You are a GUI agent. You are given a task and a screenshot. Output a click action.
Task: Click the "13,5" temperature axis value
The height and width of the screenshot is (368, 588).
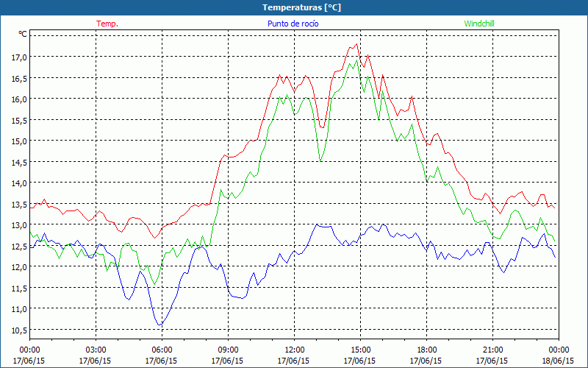20,205
